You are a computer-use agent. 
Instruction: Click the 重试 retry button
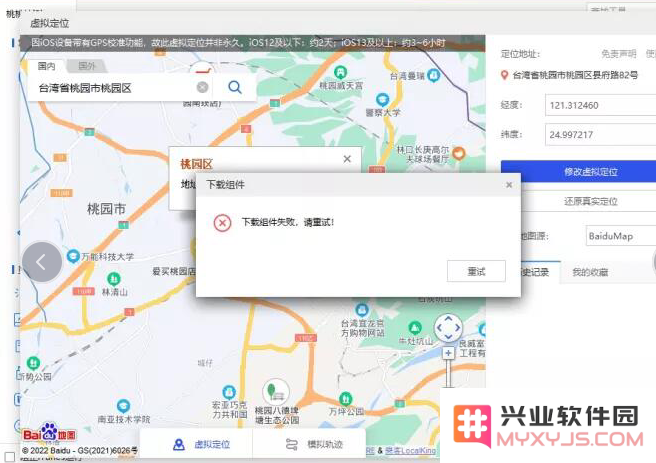tap(476, 271)
